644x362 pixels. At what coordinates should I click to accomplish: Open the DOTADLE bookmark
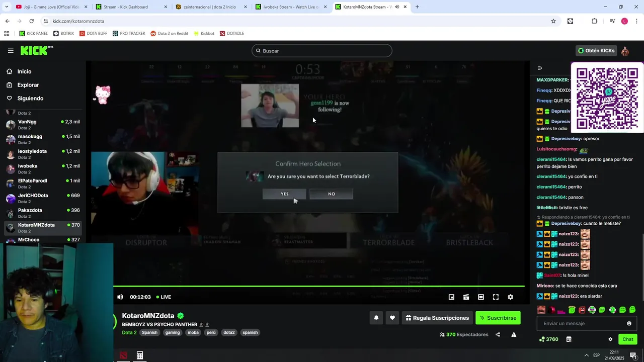(x=232, y=34)
